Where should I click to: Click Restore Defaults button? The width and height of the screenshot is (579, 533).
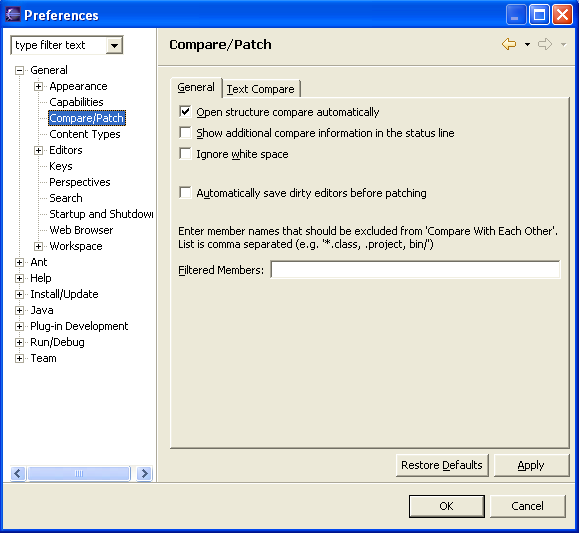click(x=442, y=465)
